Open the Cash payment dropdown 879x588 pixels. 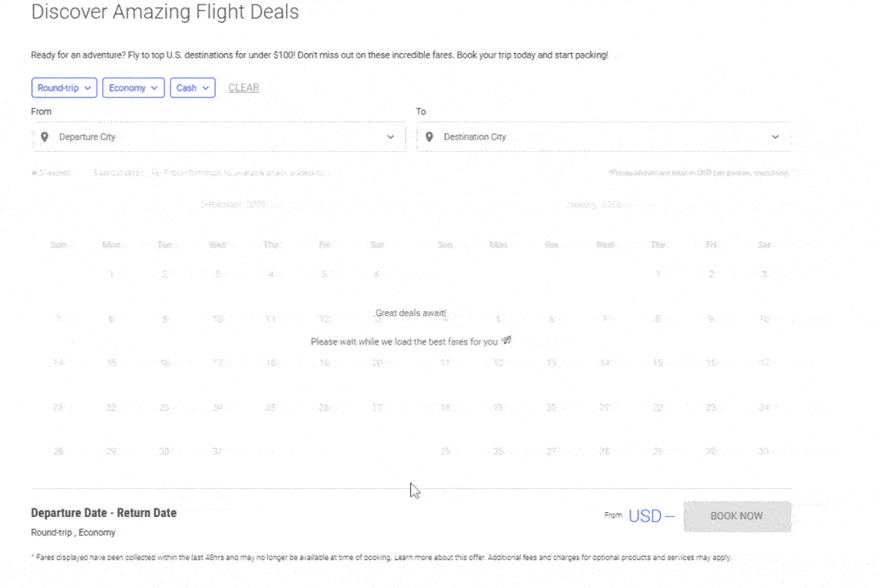pos(192,87)
